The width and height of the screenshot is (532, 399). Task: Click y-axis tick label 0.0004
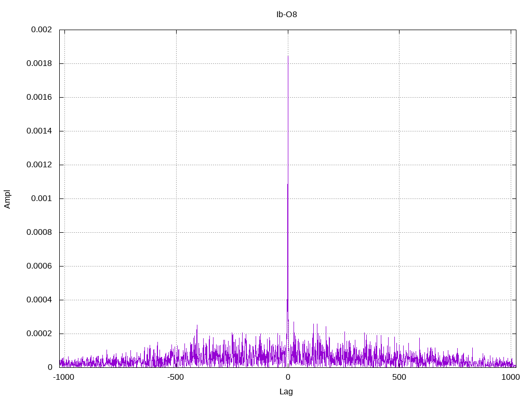[x=39, y=300]
